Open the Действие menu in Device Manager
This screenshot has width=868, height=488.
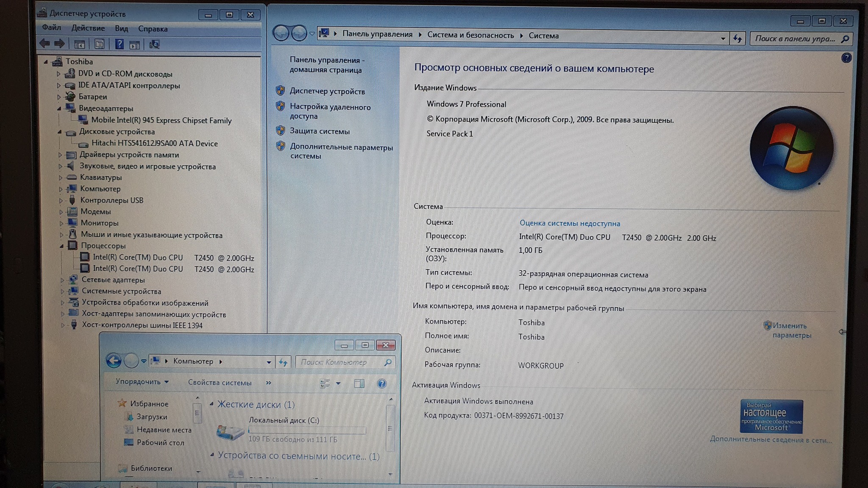(x=88, y=28)
